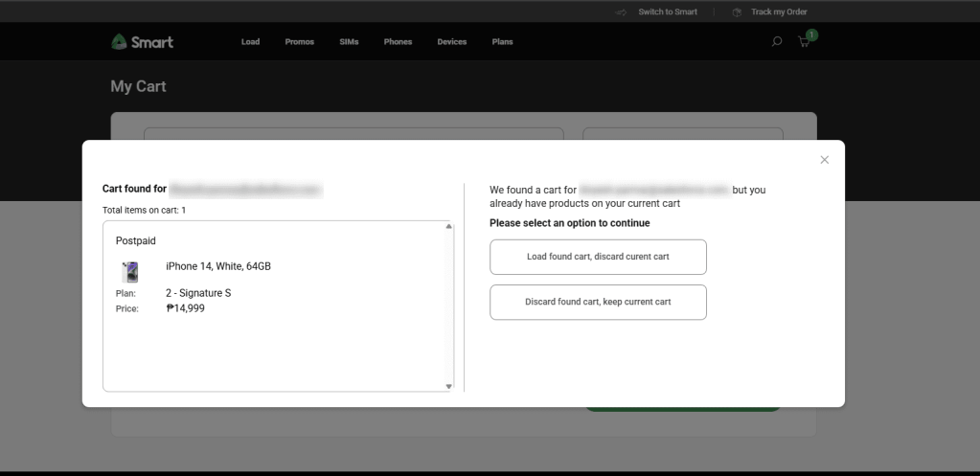This screenshot has height=476, width=980.
Task: Select the Phones menu item
Action: coord(398,42)
